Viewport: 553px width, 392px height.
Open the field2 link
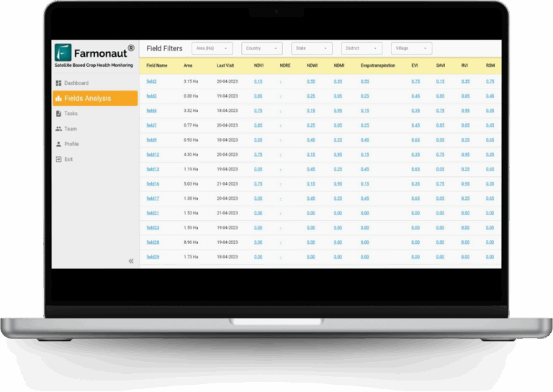point(151,81)
